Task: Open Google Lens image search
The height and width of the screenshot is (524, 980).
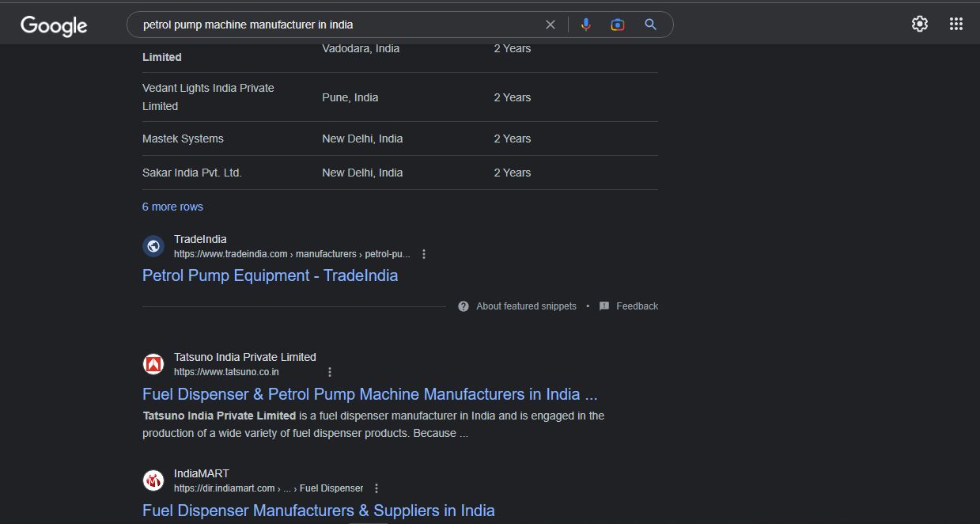Action: click(x=618, y=25)
